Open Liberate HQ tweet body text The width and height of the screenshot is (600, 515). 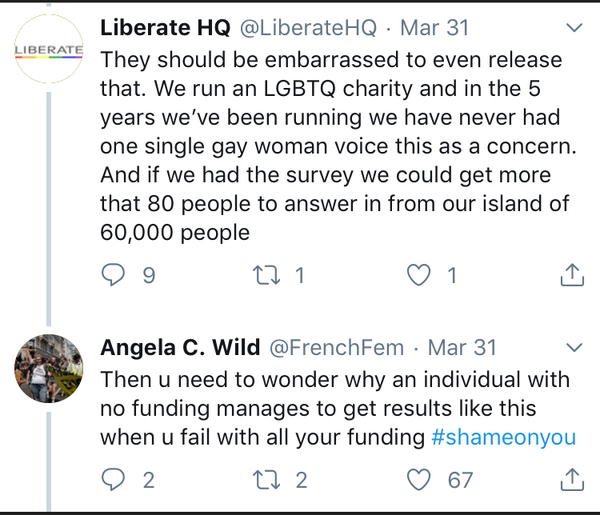click(330, 146)
